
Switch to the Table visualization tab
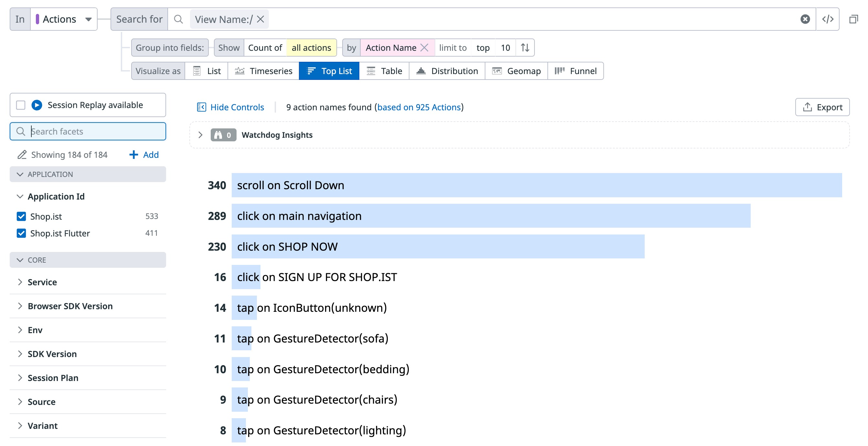pos(384,71)
